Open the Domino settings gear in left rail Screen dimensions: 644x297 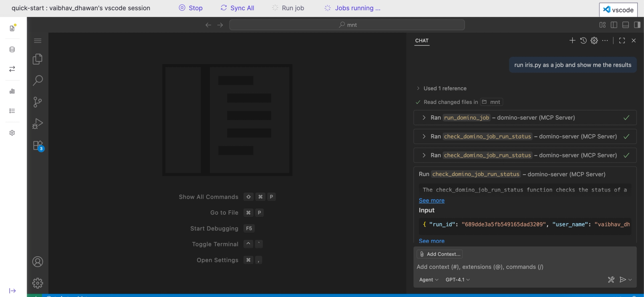point(12,133)
